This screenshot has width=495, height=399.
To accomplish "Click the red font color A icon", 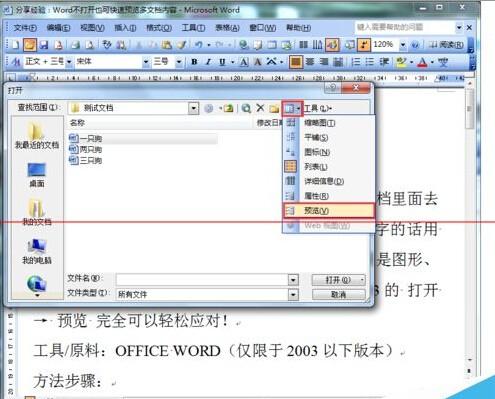I will click(x=422, y=62).
